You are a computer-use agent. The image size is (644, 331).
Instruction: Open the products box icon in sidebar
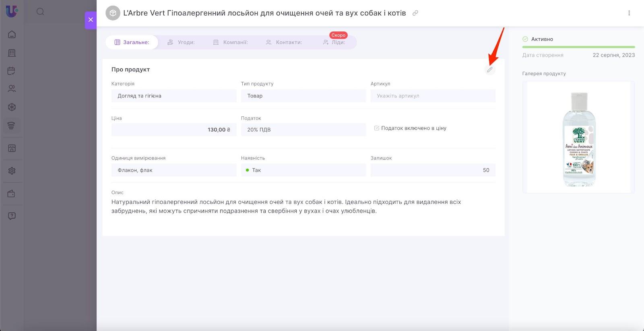pyautogui.click(x=12, y=107)
